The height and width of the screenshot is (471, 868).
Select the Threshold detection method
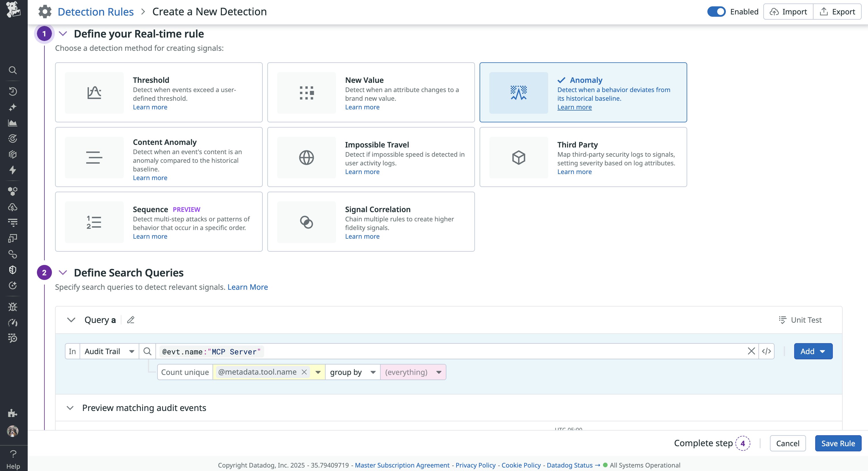point(158,92)
